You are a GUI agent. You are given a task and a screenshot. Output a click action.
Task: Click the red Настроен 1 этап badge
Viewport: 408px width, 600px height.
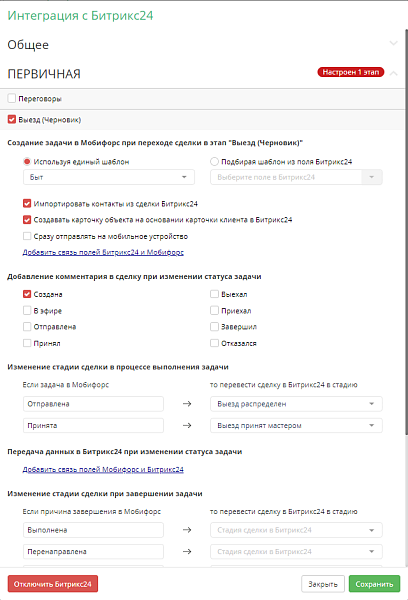tap(351, 72)
